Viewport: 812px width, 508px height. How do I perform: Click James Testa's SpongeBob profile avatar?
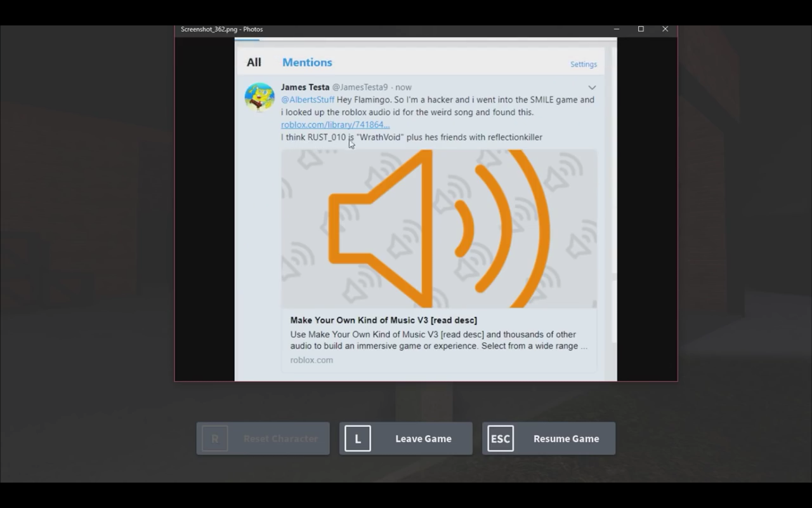click(259, 97)
